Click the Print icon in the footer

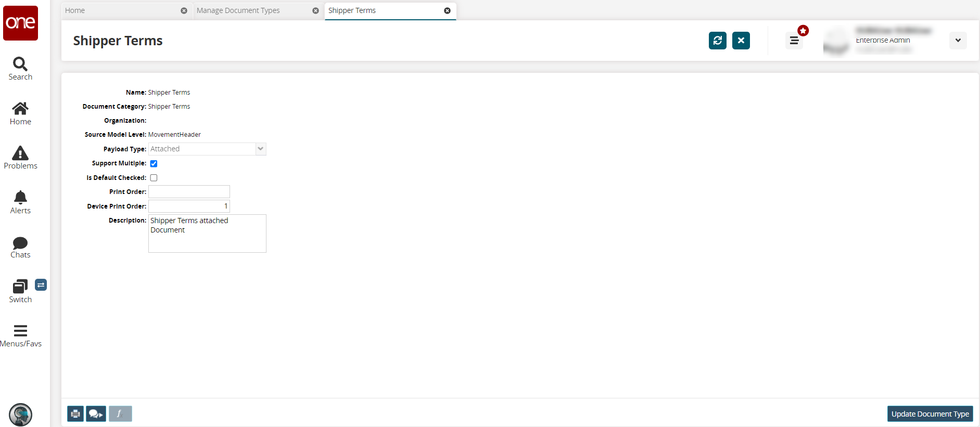(x=75, y=414)
